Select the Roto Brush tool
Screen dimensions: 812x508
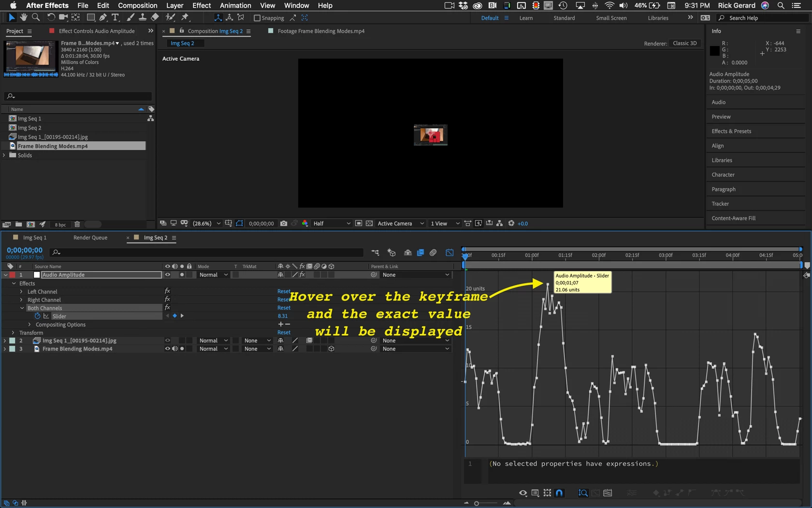(x=170, y=17)
